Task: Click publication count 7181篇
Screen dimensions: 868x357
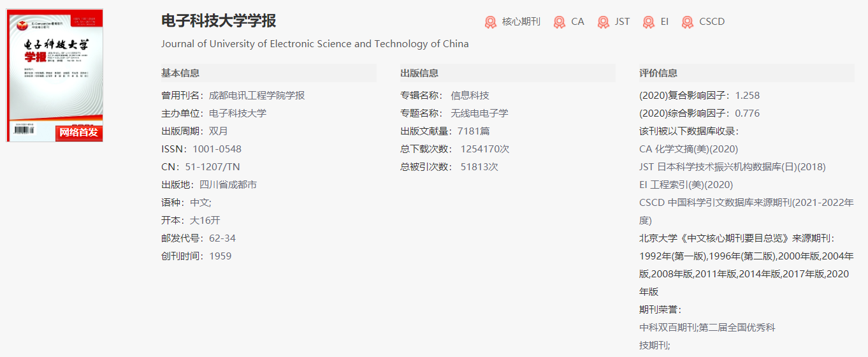Action: tap(474, 131)
